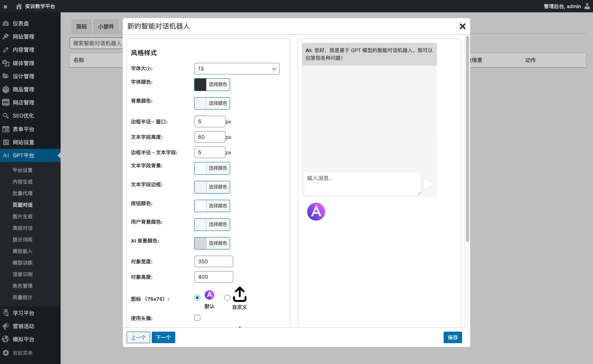
Task: Open 模型训练 submenu item
Action: [x=22, y=263]
